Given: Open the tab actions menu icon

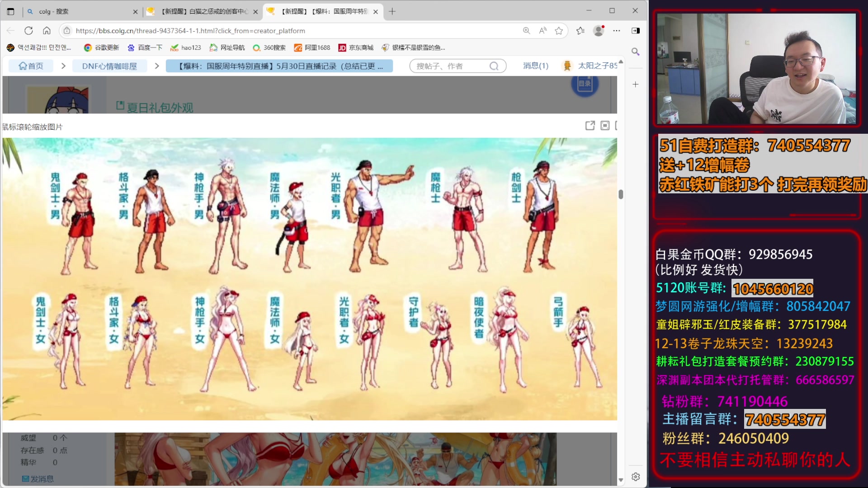Looking at the screenshot, I should (11, 11).
